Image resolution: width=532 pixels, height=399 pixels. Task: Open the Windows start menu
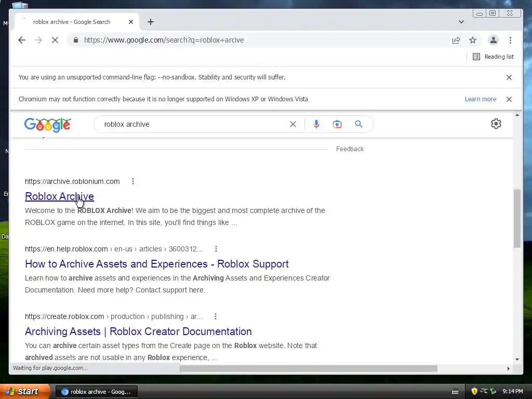(x=25, y=391)
